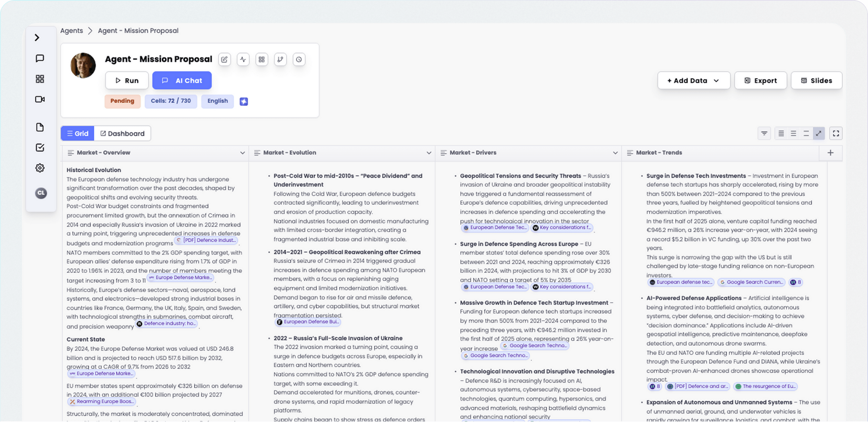Viewport: 868px width, 422px height.
Task: Open Settings via the gear icon
Action: point(40,167)
